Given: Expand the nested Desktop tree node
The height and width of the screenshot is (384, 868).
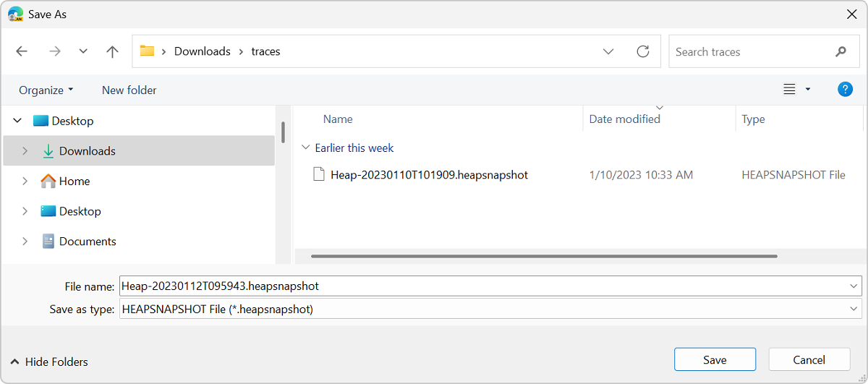Looking at the screenshot, I should (x=25, y=211).
